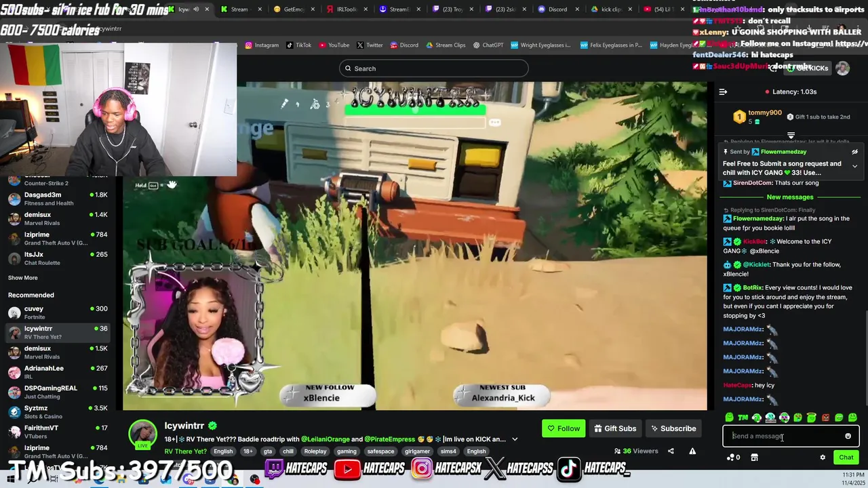Insert the TM text emote
Screen dimensions: 868x488
[x=743, y=418]
